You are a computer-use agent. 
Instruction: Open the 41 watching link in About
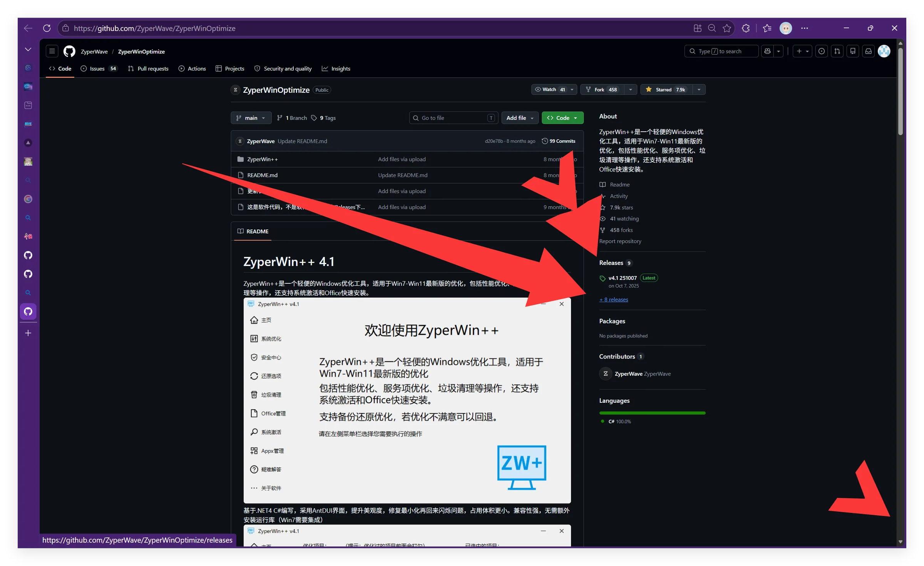(624, 219)
